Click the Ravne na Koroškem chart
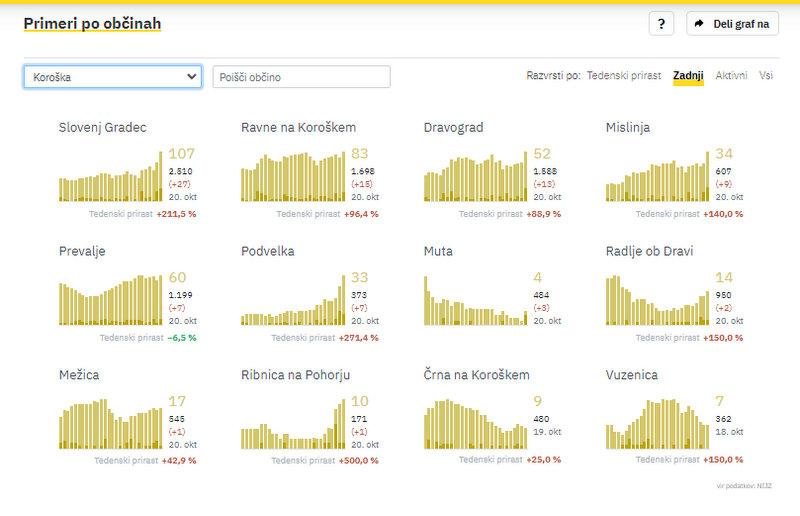 [292, 177]
